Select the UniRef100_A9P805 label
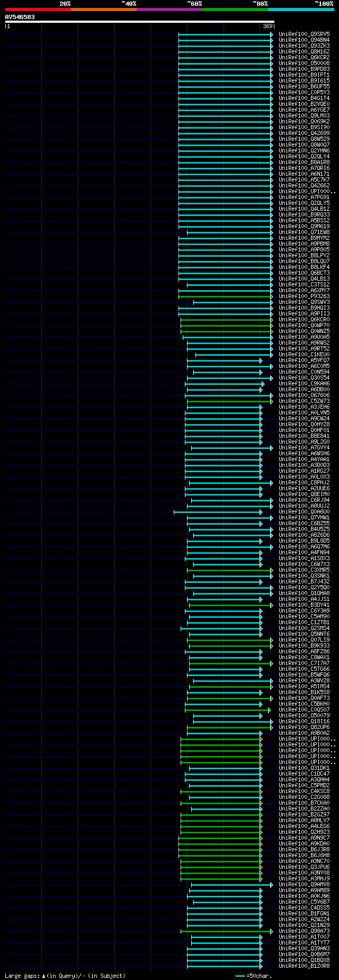 (304, 249)
